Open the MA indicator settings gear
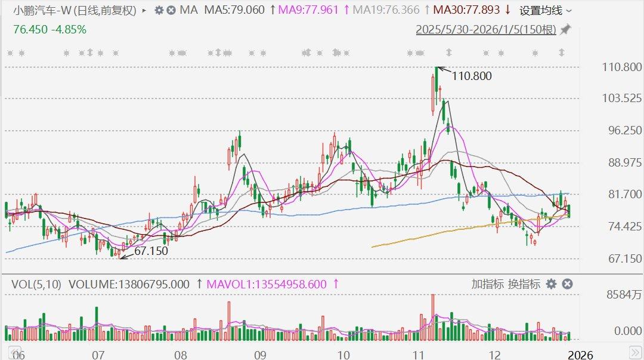The height and width of the screenshot is (360, 644). pos(158,11)
